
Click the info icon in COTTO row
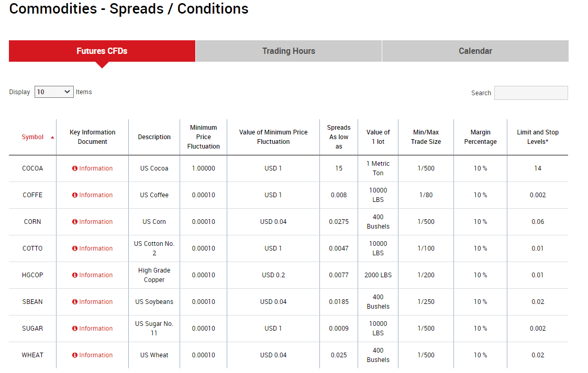[x=75, y=248]
